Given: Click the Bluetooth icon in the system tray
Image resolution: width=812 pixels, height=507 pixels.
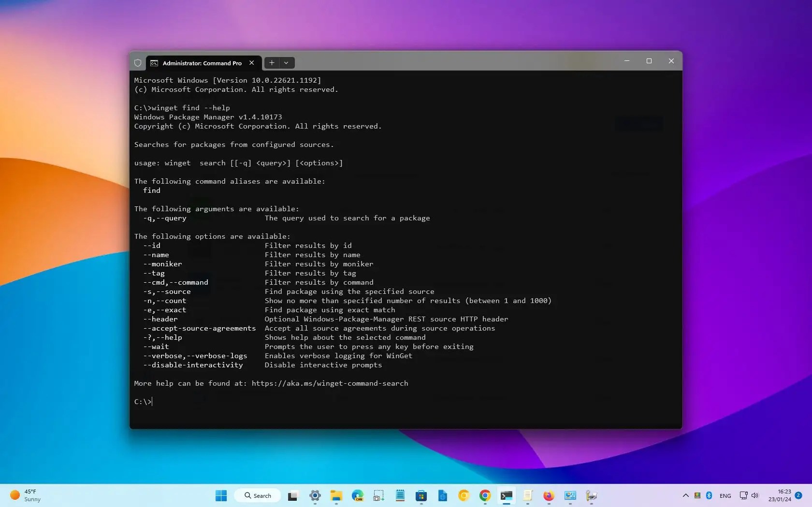Looking at the screenshot, I should pyautogui.click(x=709, y=495).
